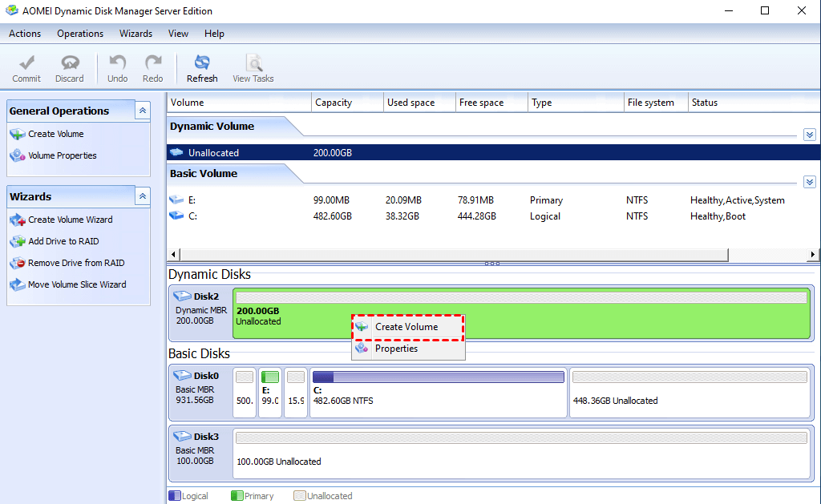Click the Capacity column header
The height and width of the screenshot is (504, 821).
click(x=348, y=103)
